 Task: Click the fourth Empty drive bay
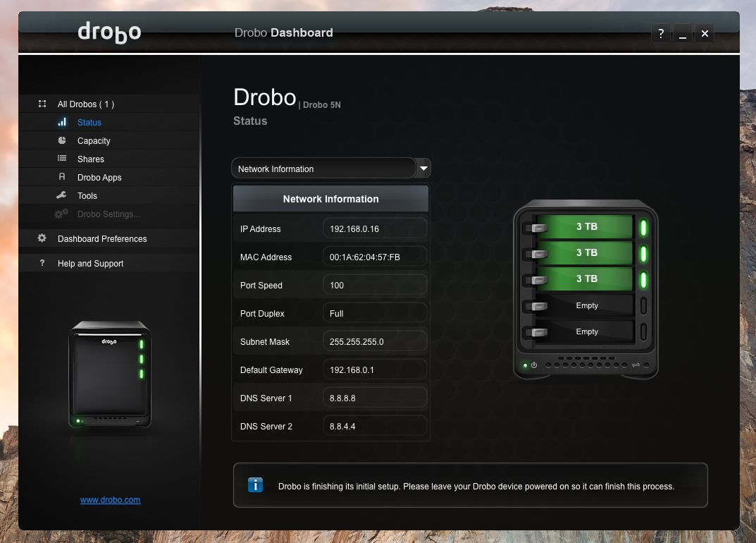586,306
